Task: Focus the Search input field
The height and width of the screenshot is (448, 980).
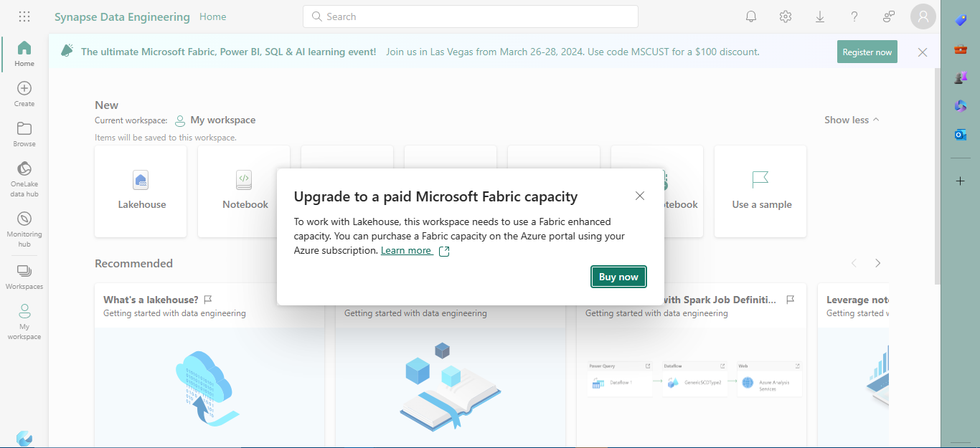Action: pyautogui.click(x=471, y=16)
